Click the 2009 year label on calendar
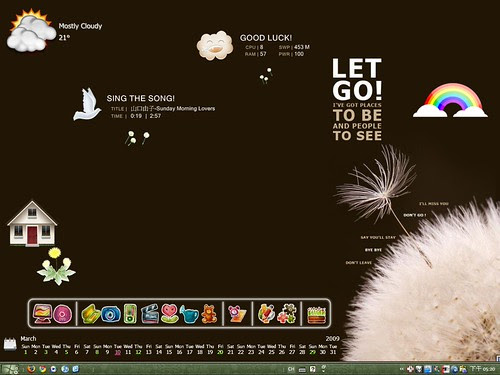500x375 pixels. pyautogui.click(x=332, y=339)
